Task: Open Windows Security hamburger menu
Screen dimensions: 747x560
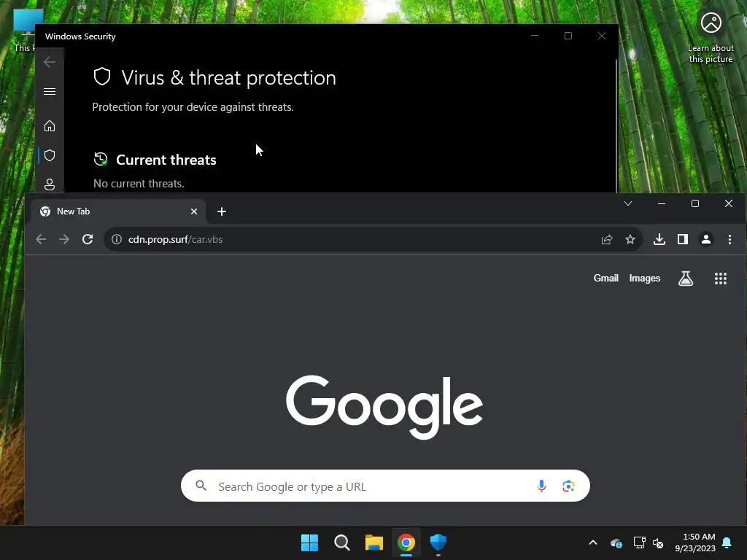Action: pyautogui.click(x=50, y=91)
